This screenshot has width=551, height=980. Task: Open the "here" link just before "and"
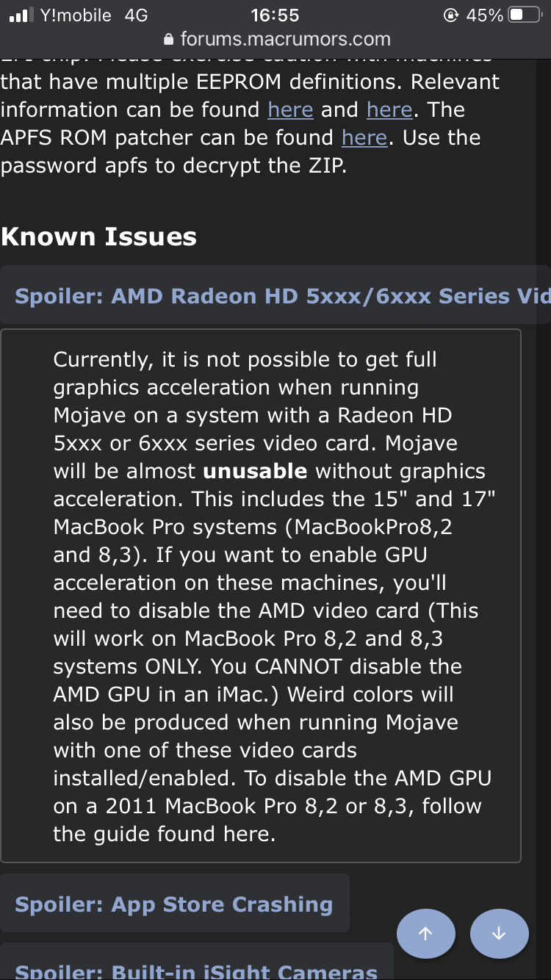point(290,109)
